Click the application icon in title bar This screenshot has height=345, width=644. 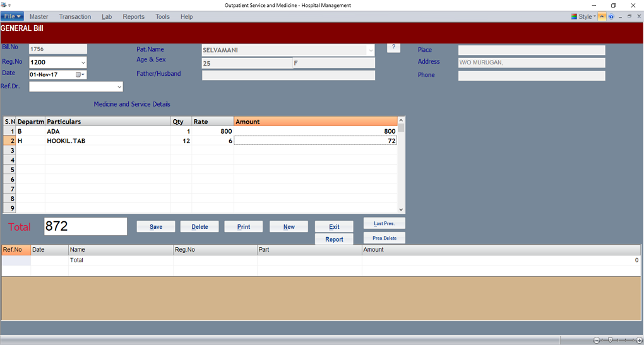tap(4, 5)
